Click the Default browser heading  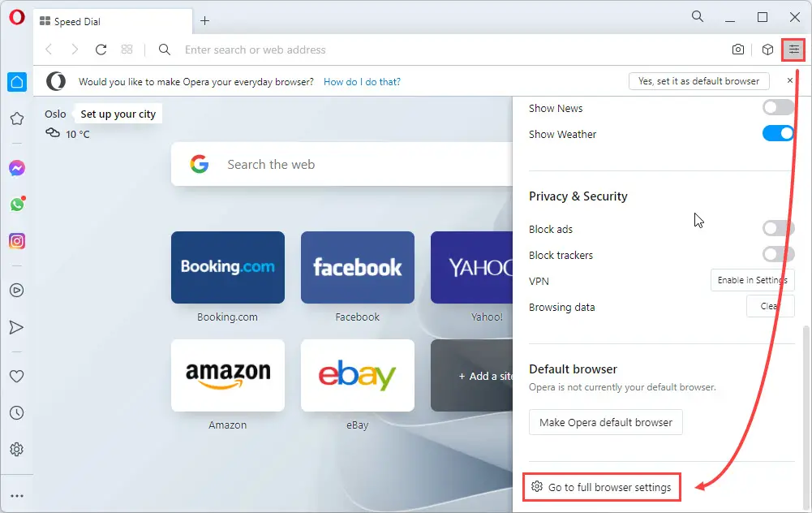tap(573, 369)
